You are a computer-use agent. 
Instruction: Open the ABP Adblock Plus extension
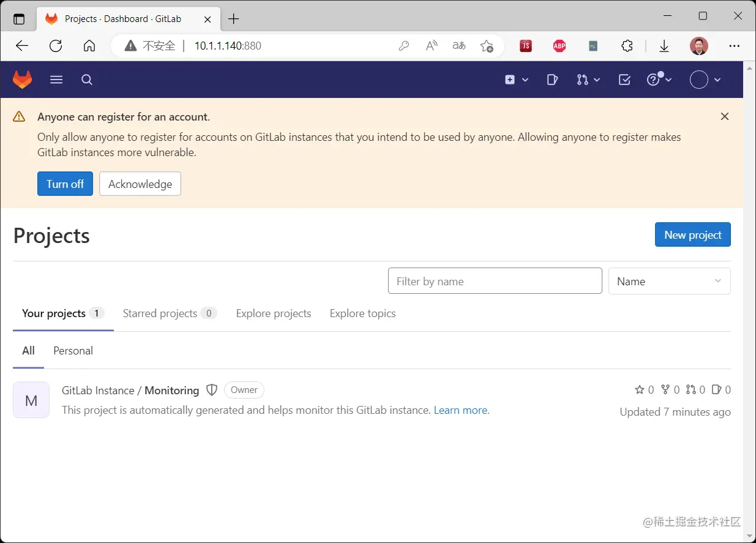pyautogui.click(x=560, y=46)
